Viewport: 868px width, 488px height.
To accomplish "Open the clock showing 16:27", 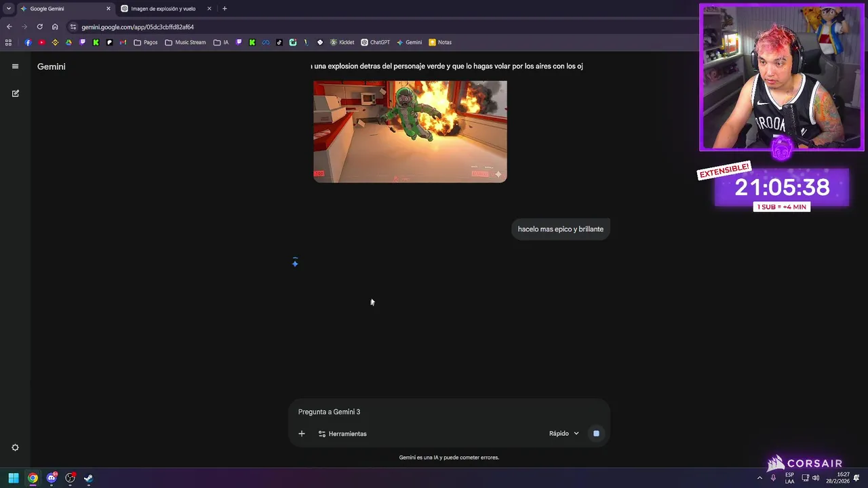I will [x=838, y=478].
